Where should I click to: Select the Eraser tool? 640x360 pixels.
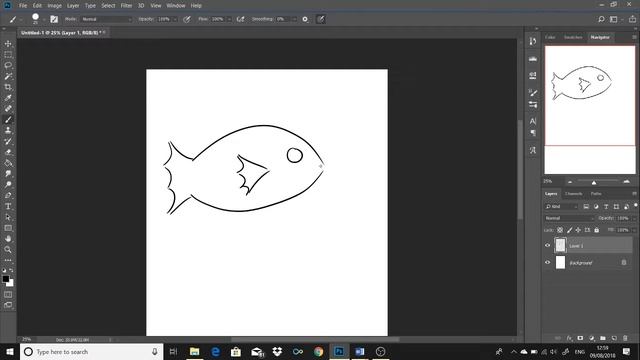tap(8, 152)
